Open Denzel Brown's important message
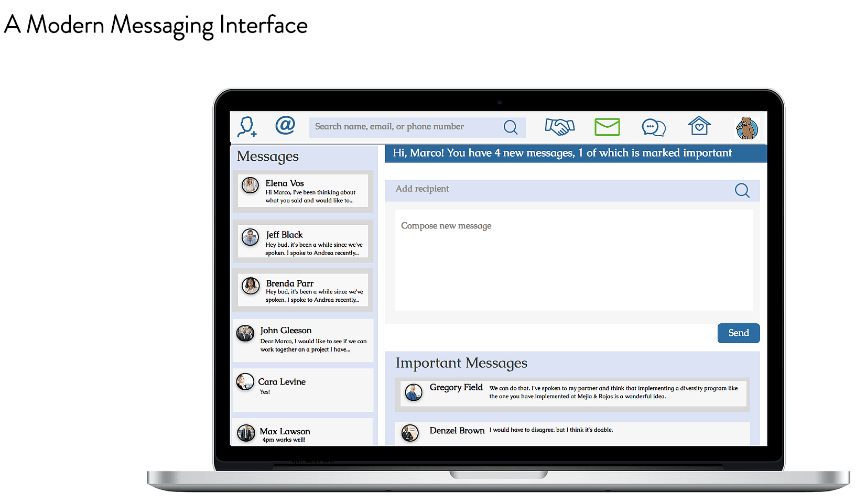The width and height of the screenshot is (866, 504). click(x=573, y=434)
